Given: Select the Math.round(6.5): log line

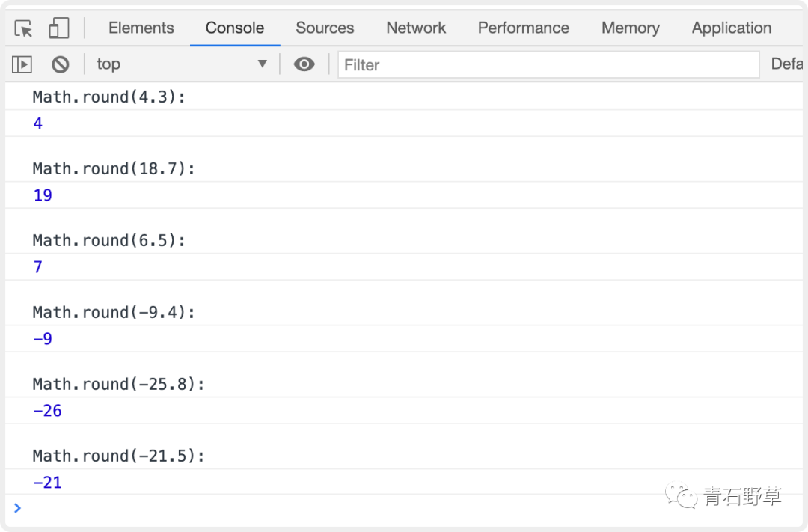Looking at the screenshot, I should (109, 240).
